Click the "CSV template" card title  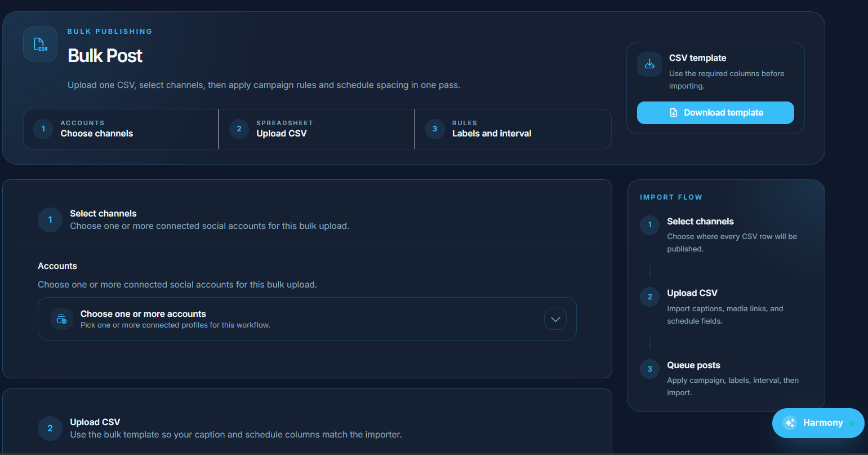click(x=697, y=58)
